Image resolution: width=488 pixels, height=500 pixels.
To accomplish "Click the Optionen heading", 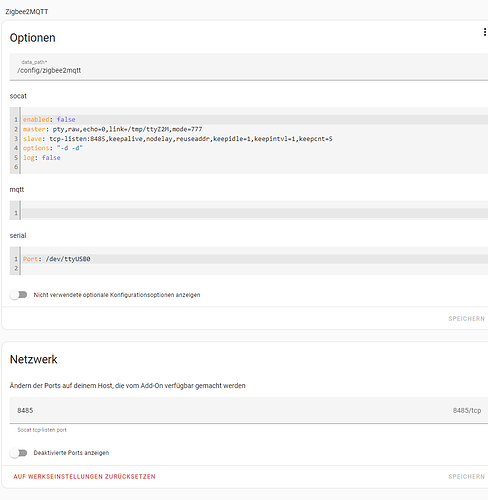I will (x=32, y=38).
